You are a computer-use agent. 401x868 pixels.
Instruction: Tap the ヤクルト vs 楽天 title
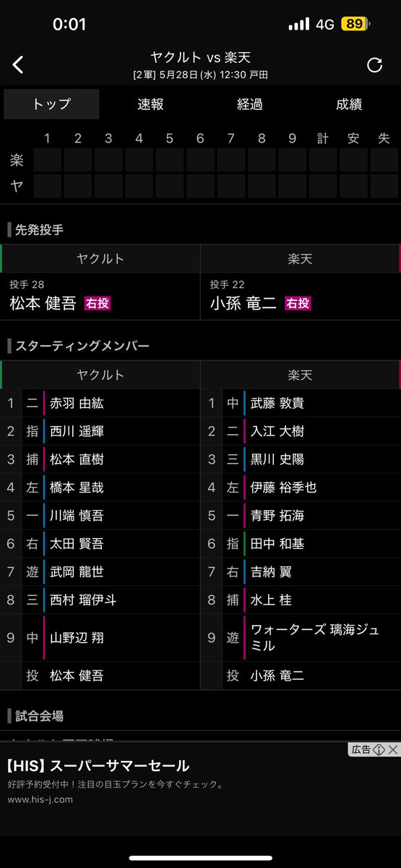(200, 58)
